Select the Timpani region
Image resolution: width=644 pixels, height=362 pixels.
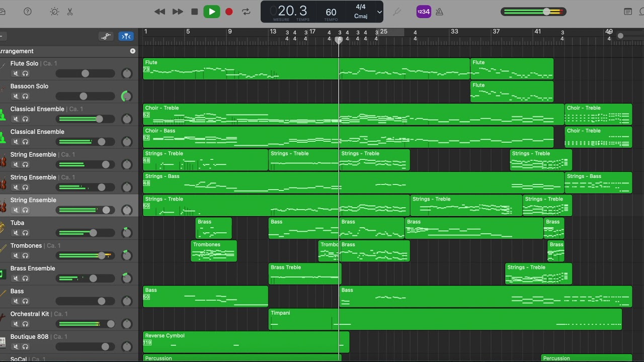coord(445,319)
